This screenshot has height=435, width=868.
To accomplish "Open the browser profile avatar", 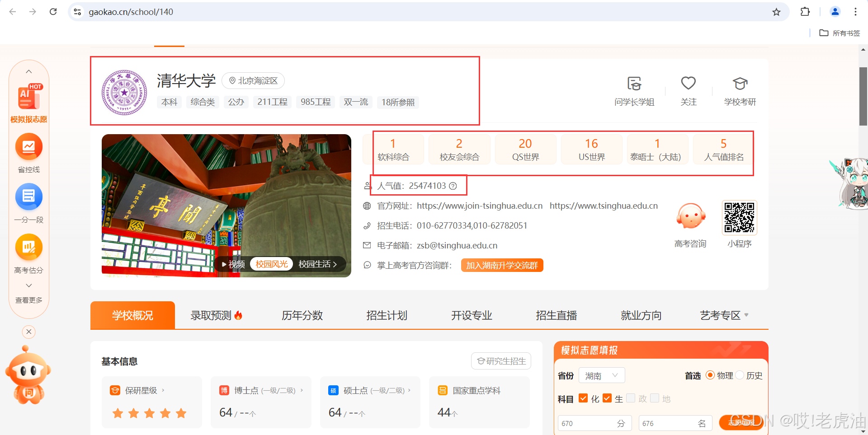I will pyautogui.click(x=835, y=12).
